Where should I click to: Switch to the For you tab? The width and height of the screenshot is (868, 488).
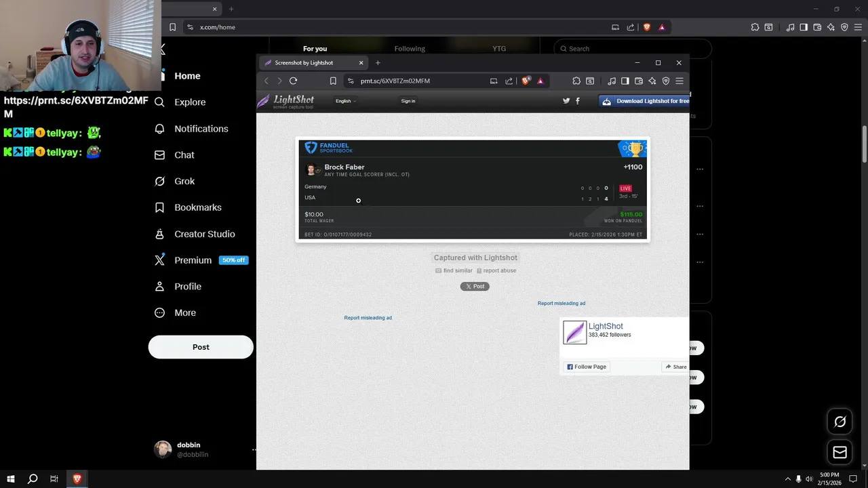(315, 49)
